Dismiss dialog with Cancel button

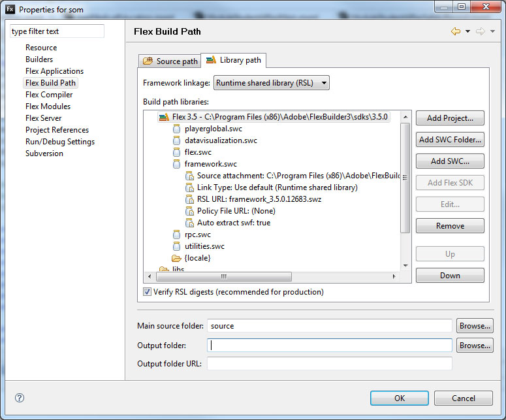tap(464, 398)
